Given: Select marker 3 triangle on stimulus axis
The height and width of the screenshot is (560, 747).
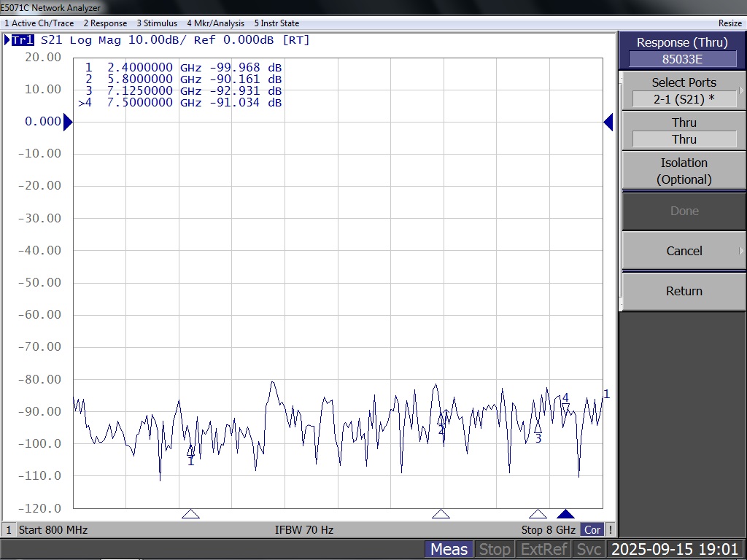Looking at the screenshot, I should tap(538, 514).
